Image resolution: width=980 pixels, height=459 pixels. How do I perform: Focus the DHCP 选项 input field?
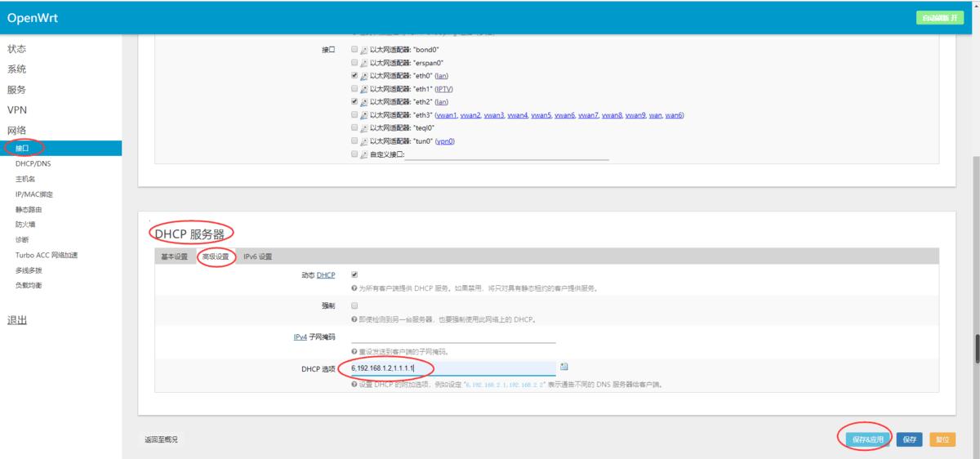coord(453,368)
